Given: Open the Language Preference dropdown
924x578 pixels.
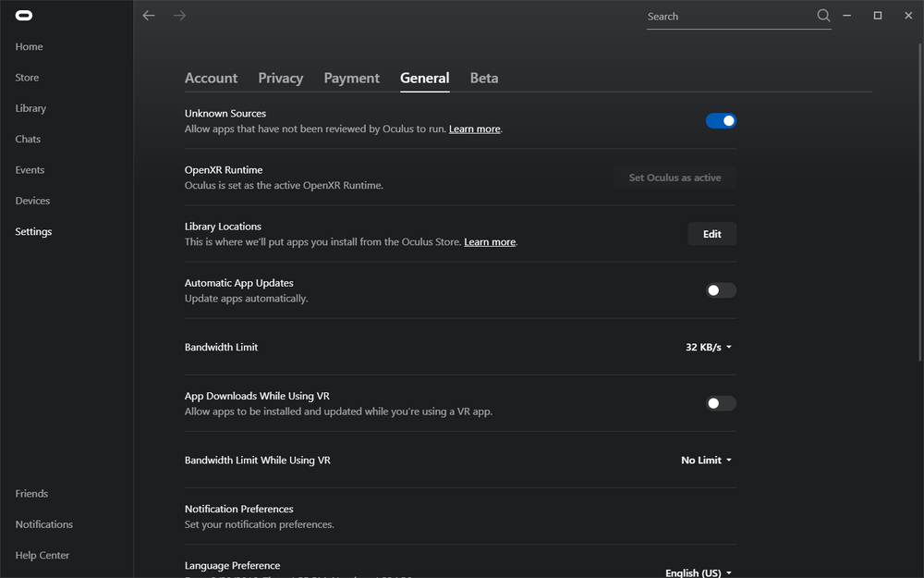Looking at the screenshot, I should click(x=699, y=572).
